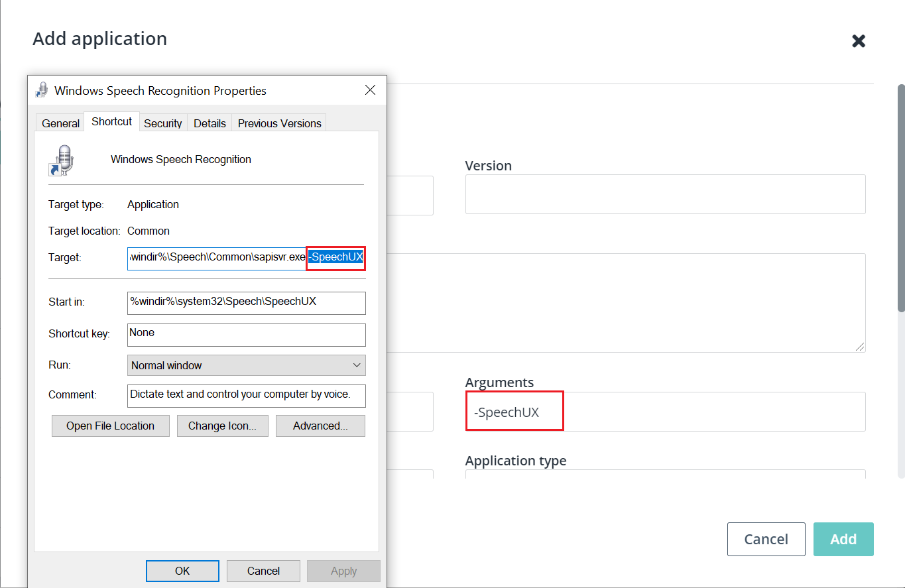Click the Add application dialog scrollbar
The image size is (905, 588).
point(901,197)
